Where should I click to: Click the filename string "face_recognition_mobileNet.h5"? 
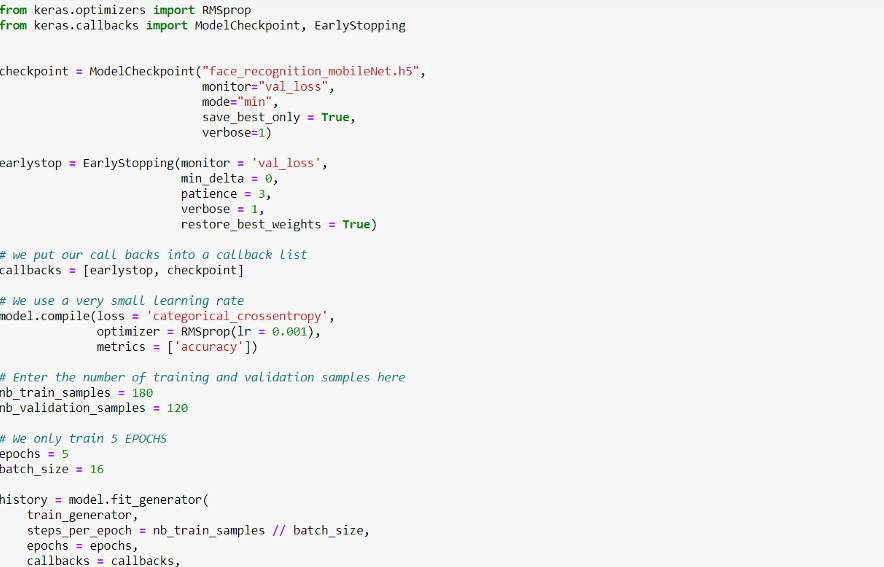311,72
